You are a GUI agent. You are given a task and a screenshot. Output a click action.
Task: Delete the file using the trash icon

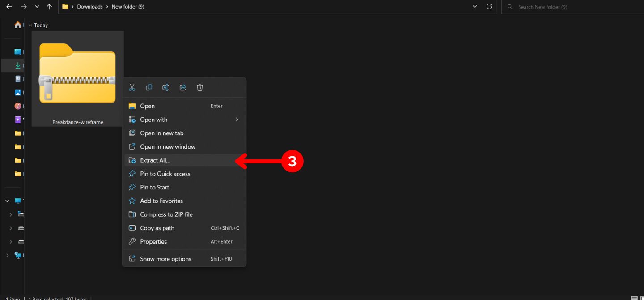click(x=199, y=87)
